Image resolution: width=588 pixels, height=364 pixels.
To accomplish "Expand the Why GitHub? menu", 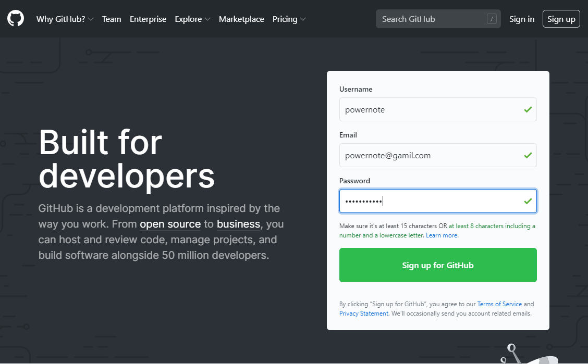I will [x=65, y=19].
